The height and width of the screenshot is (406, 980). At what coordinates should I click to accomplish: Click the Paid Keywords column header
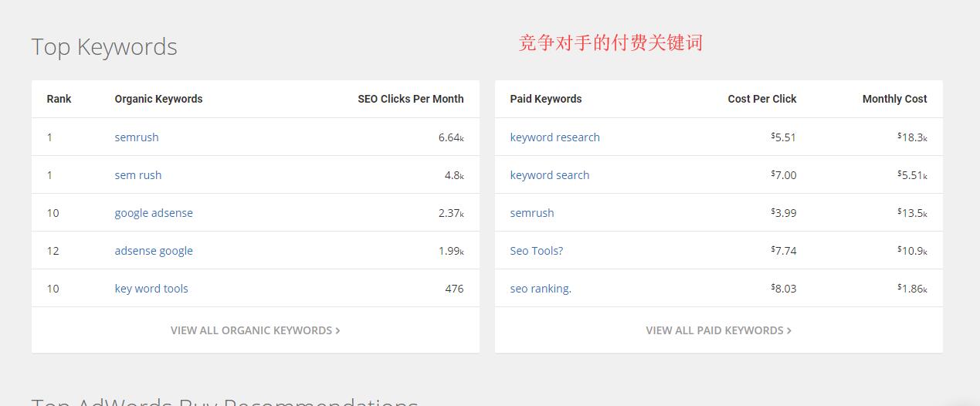546,99
